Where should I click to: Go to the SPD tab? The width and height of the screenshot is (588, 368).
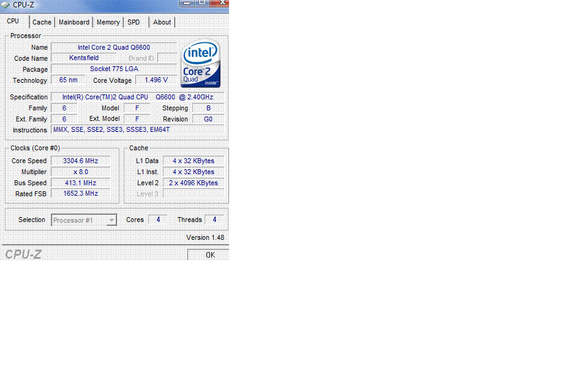134,22
